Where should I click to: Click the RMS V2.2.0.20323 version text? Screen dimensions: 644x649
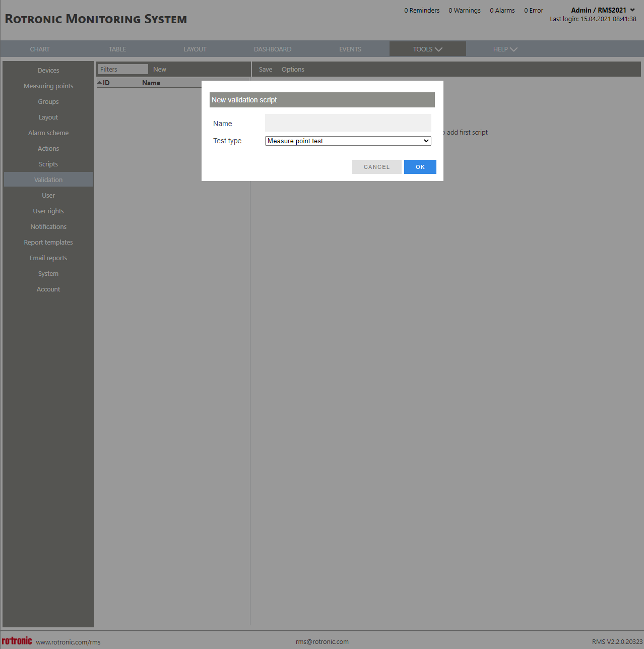pyautogui.click(x=617, y=641)
